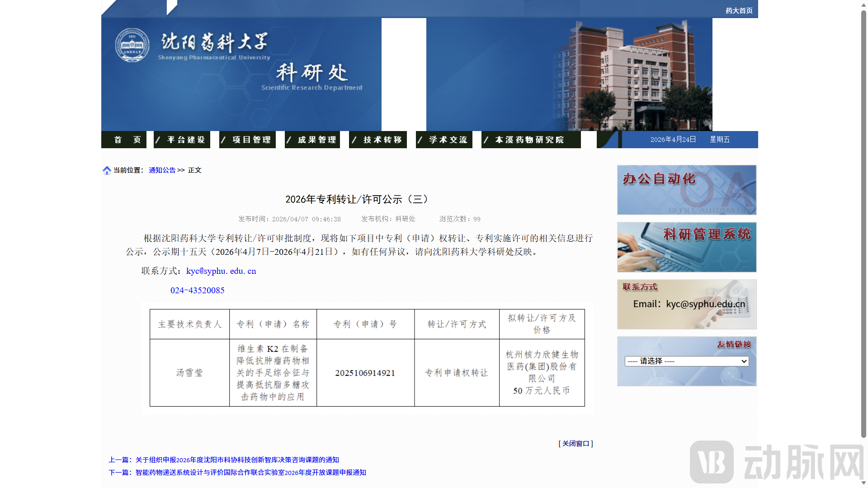Open the 平台建设 menu
The height and width of the screenshot is (488, 868).
point(186,140)
